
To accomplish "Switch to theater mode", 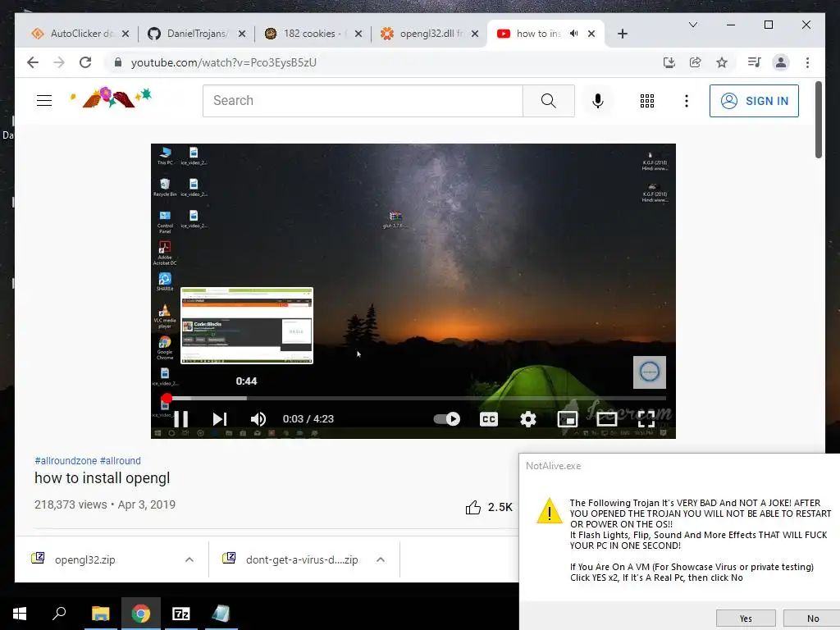I will tap(606, 419).
